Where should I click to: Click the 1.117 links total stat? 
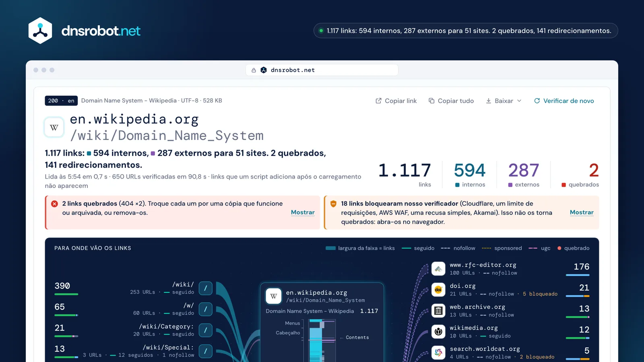(405, 175)
